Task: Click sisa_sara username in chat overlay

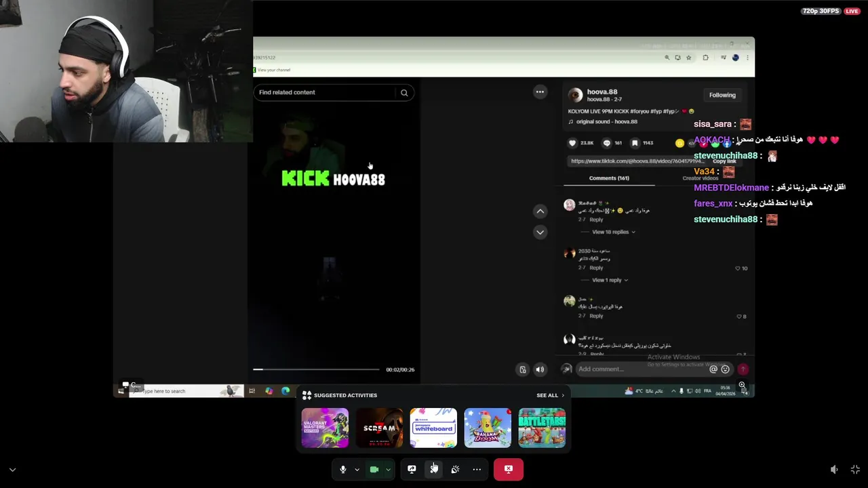Action: click(713, 124)
